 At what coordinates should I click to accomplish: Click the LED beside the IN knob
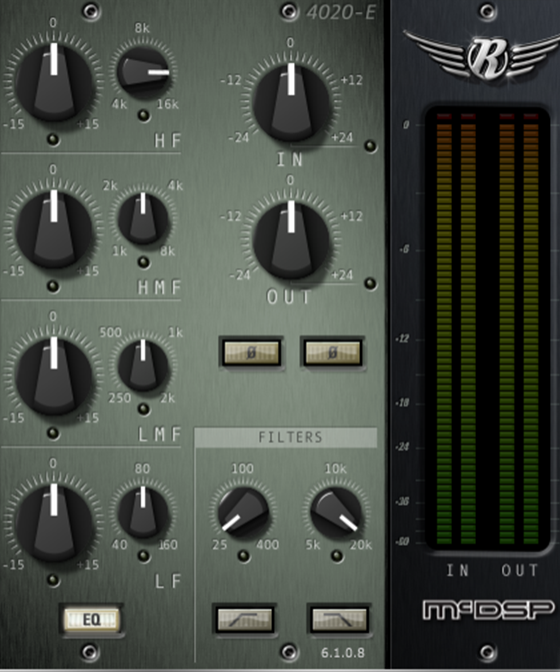tap(370, 146)
